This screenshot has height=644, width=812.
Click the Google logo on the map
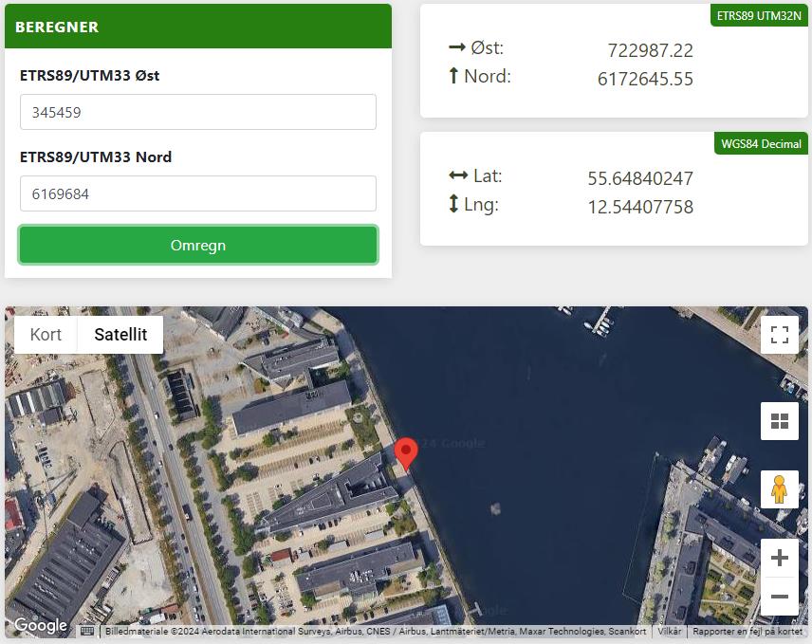(x=41, y=625)
